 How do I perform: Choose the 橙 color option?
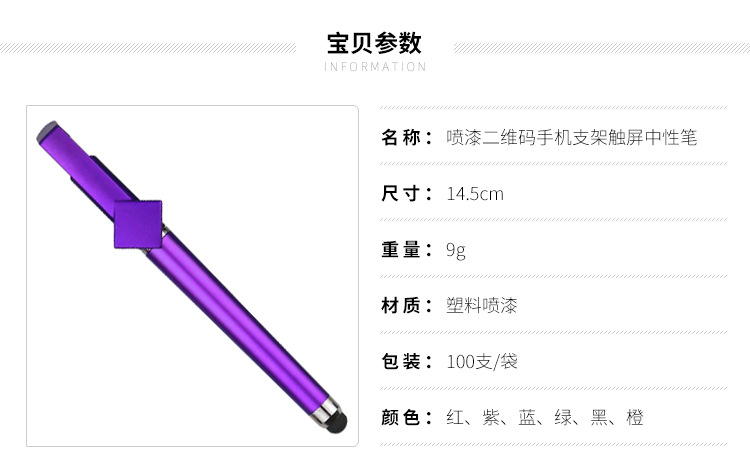pos(635,417)
